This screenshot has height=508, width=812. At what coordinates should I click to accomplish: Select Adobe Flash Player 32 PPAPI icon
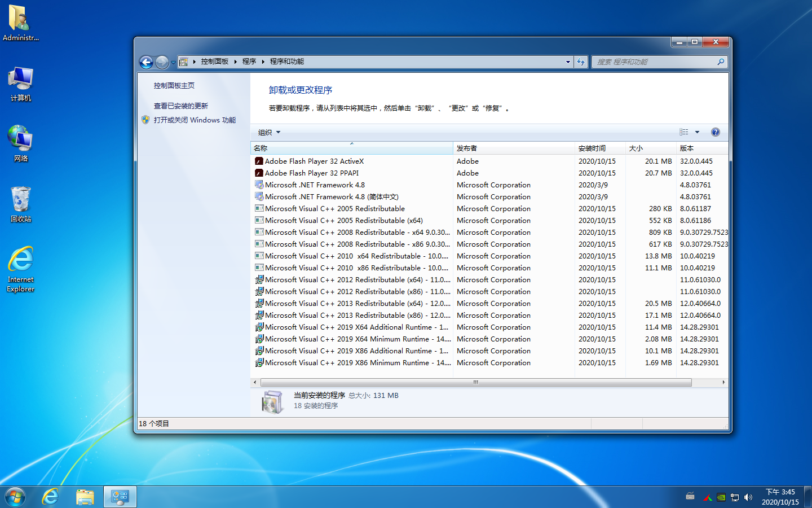[x=259, y=173]
